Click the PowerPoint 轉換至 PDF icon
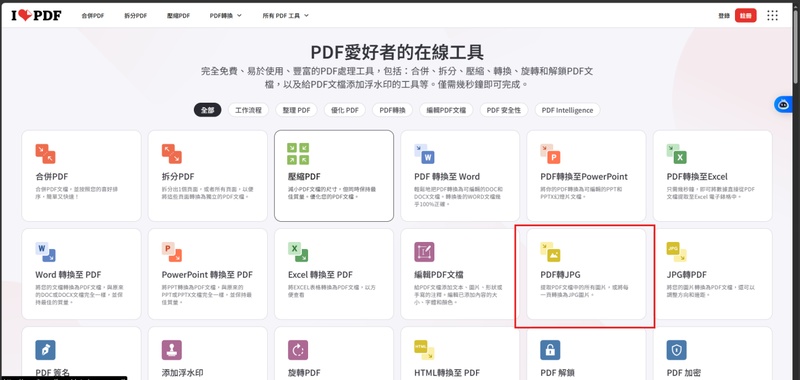 (171, 252)
